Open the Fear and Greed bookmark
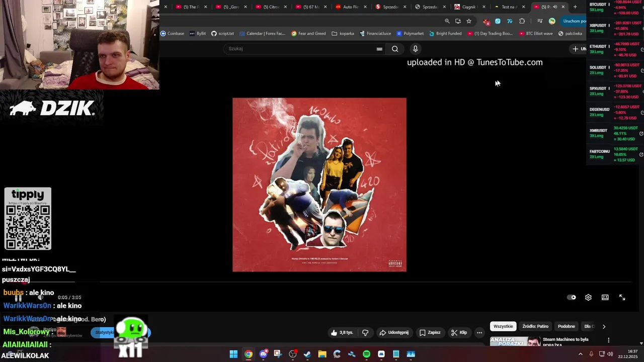This screenshot has height=362, width=644. 308,34
